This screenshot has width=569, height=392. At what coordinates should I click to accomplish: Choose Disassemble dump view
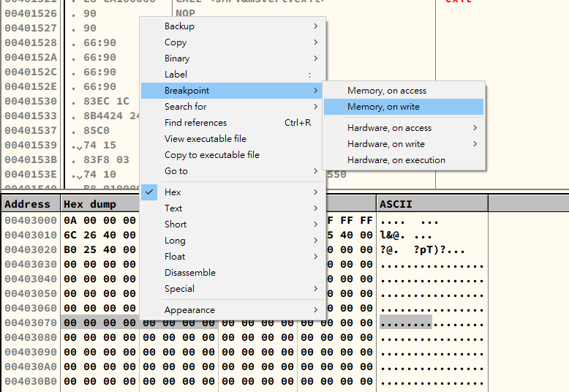[189, 273]
